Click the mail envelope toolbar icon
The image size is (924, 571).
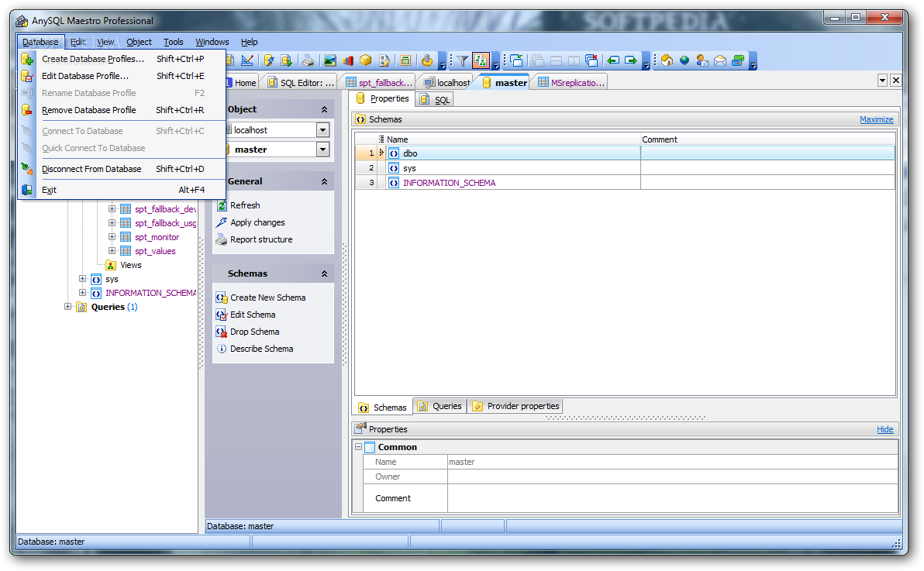coord(720,60)
